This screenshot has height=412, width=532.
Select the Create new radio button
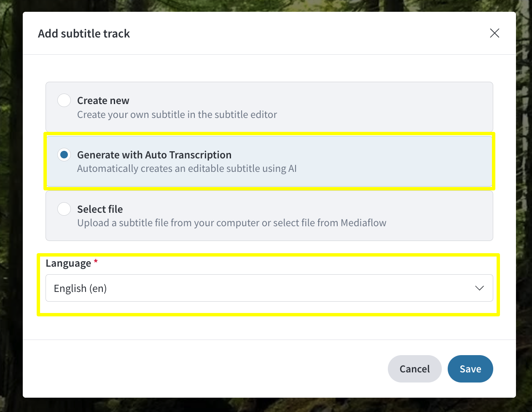coord(64,100)
